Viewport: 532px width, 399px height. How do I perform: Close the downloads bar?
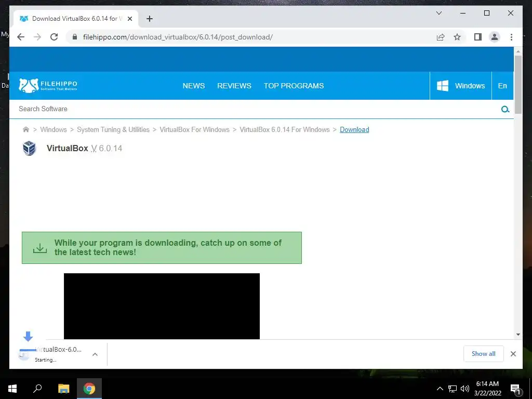tap(513, 354)
